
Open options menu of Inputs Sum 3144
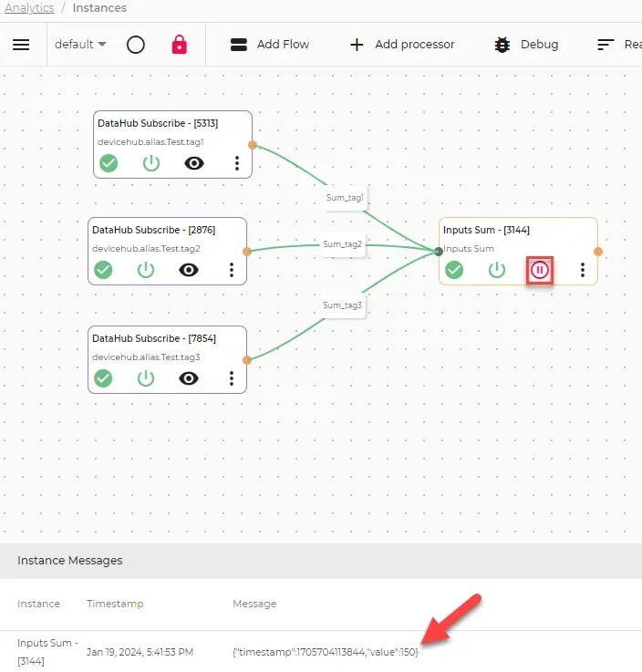tap(583, 270)
